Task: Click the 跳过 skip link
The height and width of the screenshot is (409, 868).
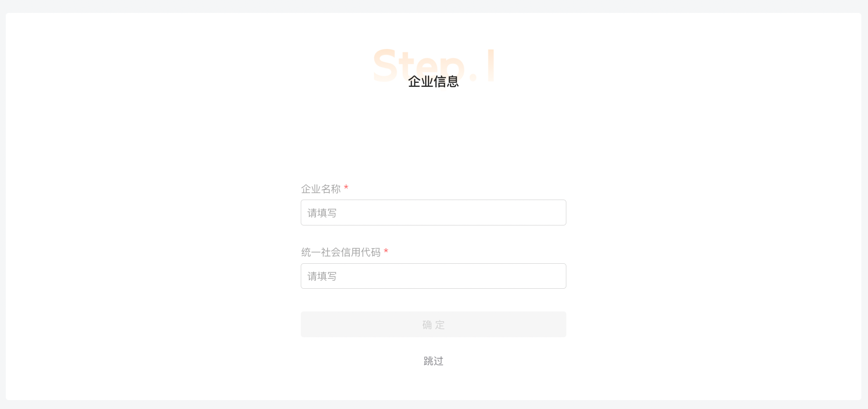Action: [433, 361]
